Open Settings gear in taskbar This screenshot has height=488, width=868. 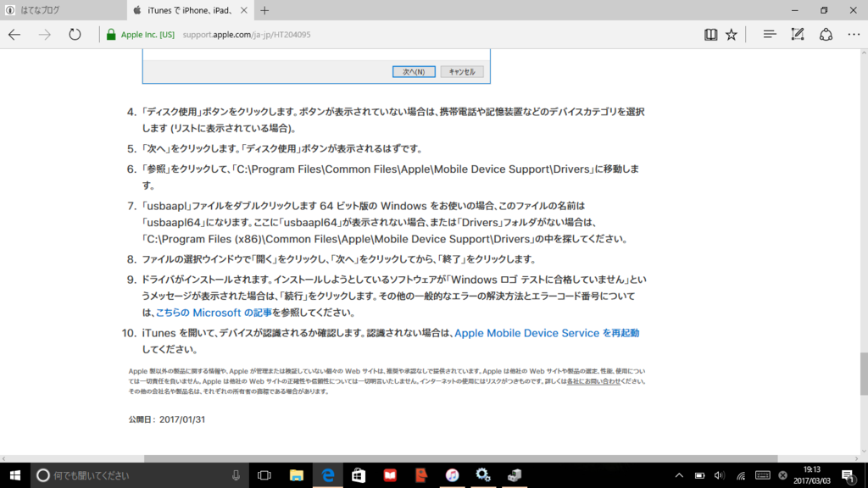click(483, 475)
